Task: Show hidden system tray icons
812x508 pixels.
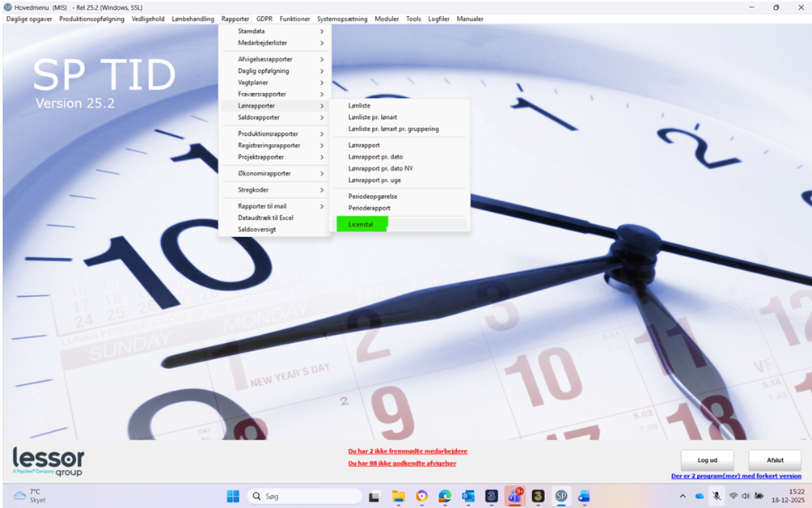Action: click(683, 496)
